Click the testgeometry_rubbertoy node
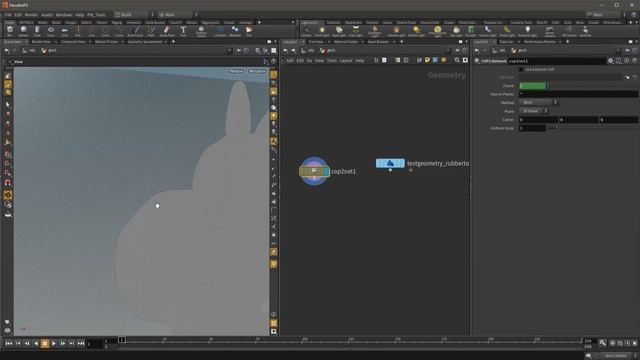The height and width of the screenshot is (360, 640). point(390,163)
